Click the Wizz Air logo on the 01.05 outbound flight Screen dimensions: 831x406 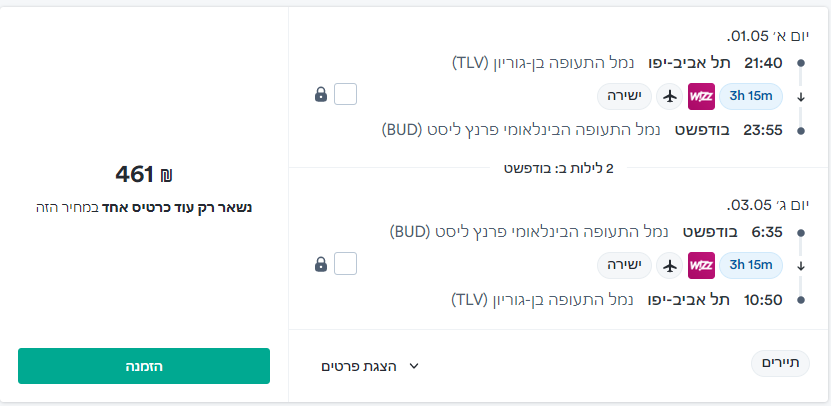click(x=701, y=96)
